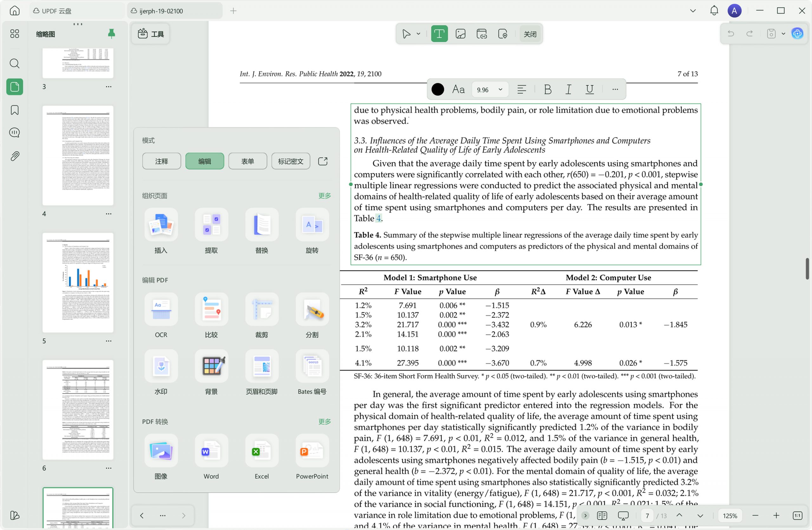
Task: Select the Crop (裁剪) tool
Action: point(262,309)
